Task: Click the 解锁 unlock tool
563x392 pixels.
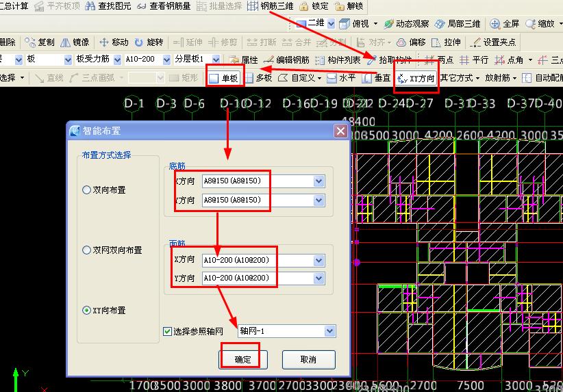Action: pyautogui.click(x=349, y=5)
